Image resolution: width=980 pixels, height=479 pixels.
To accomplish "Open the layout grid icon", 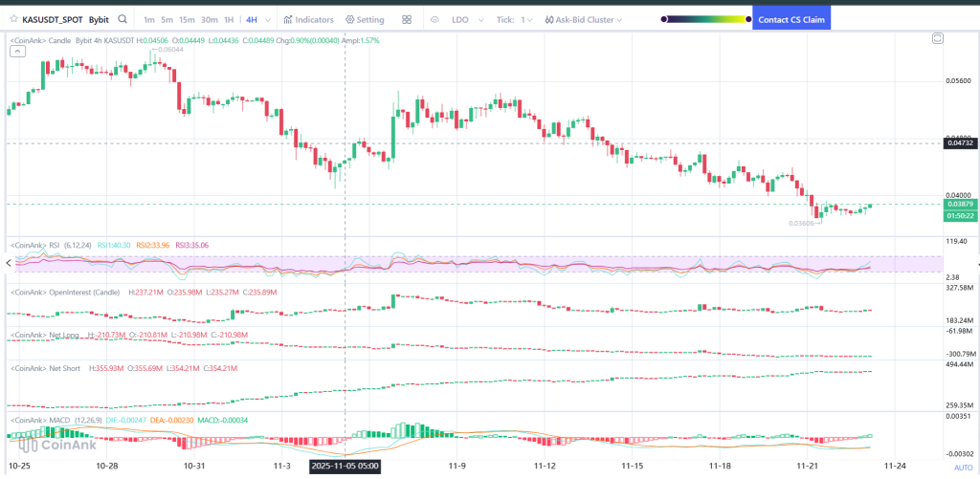I will point(407,19).
